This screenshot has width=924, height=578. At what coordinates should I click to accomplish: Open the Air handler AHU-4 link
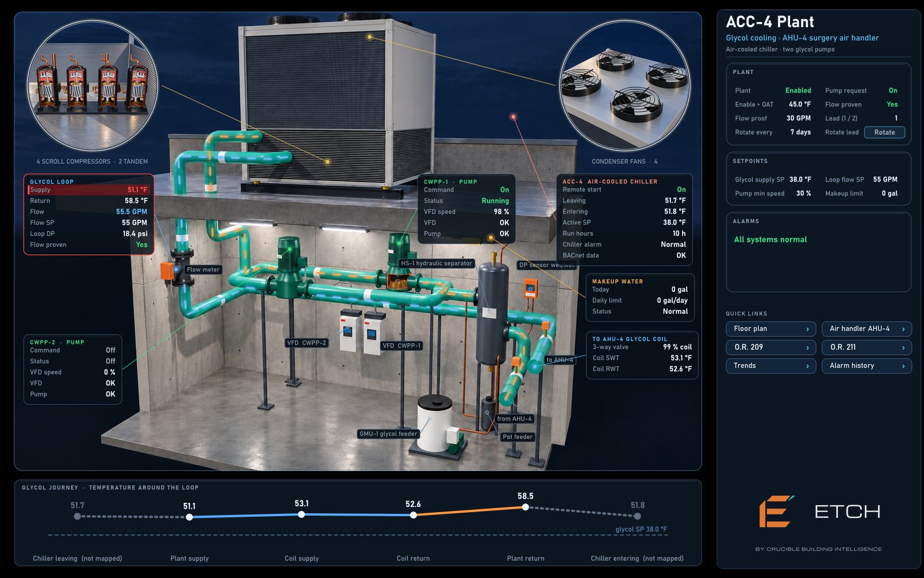(866, 329)
